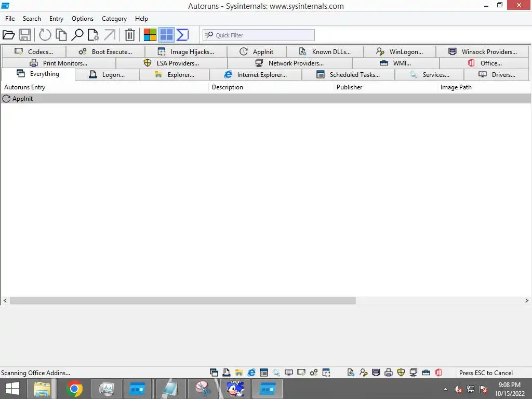Switch to the Codecs tab

(x=34, y=51)
